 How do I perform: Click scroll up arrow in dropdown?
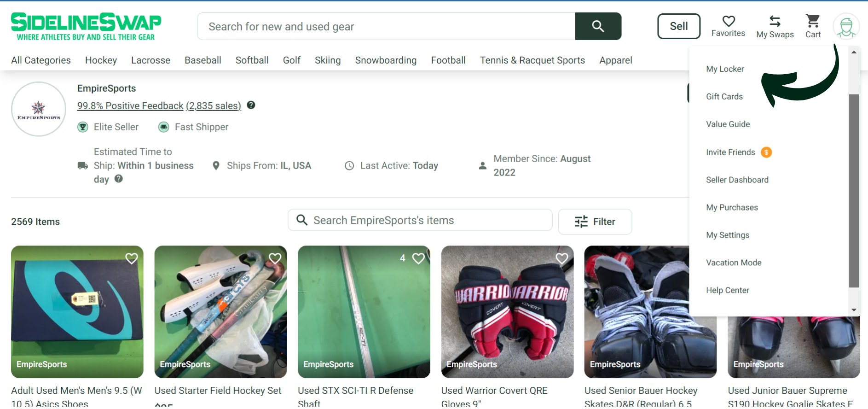coord(854,52)
